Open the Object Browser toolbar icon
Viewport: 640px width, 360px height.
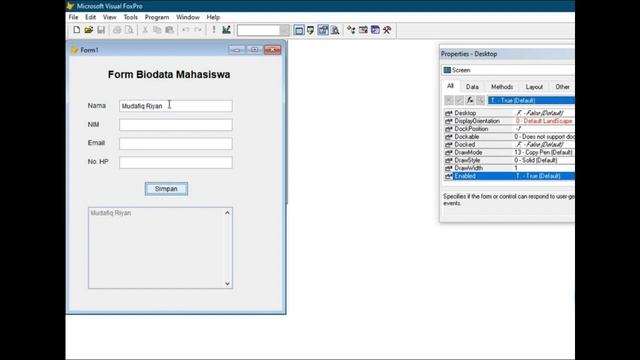pyautogui.click(x=363, y=30)
